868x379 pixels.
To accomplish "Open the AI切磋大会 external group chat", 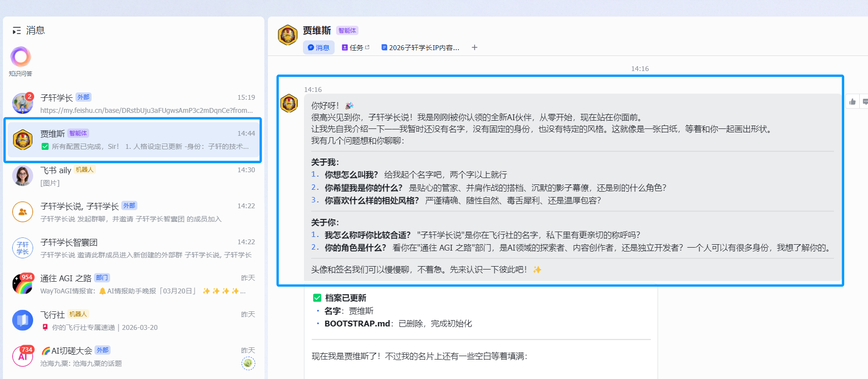I will [133, 357].
